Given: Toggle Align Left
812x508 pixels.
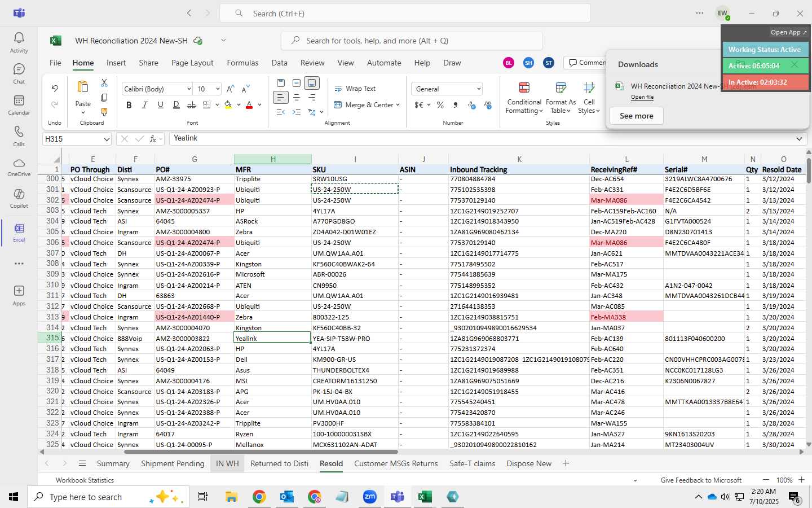Looking at the screenshot, I should [281, 98].
